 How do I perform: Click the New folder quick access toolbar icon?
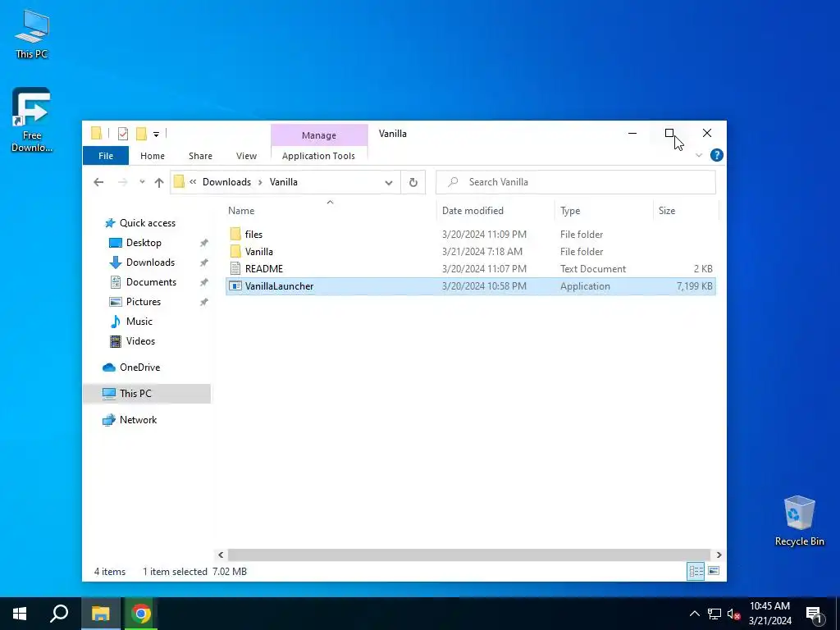141,134
